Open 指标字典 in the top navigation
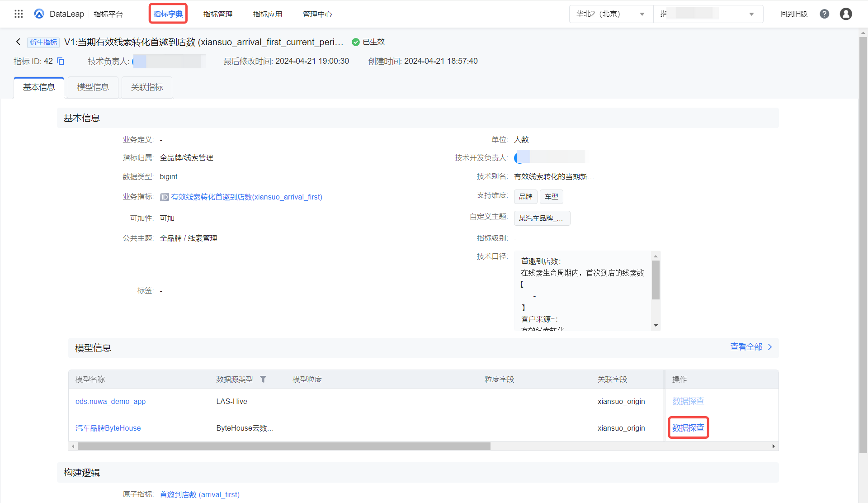This screenshot has height=503, width=868. tap(168, 14)
